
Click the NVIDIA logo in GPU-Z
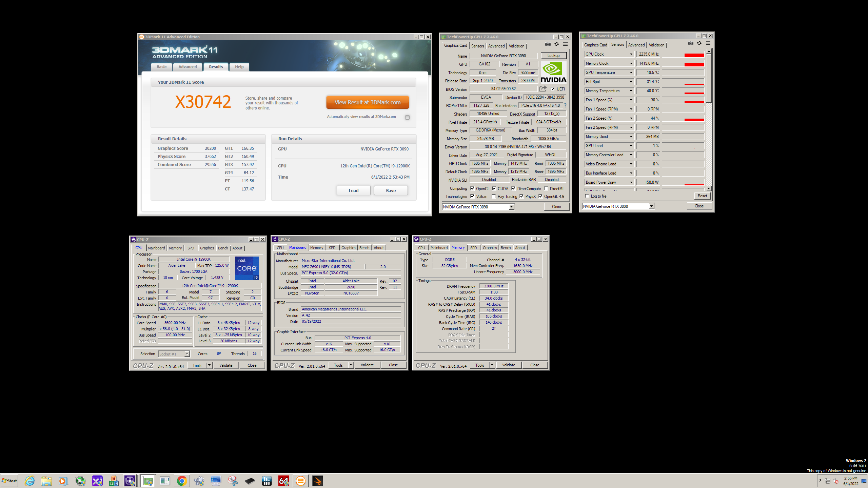pyautogui.click(x=553, y=72)
